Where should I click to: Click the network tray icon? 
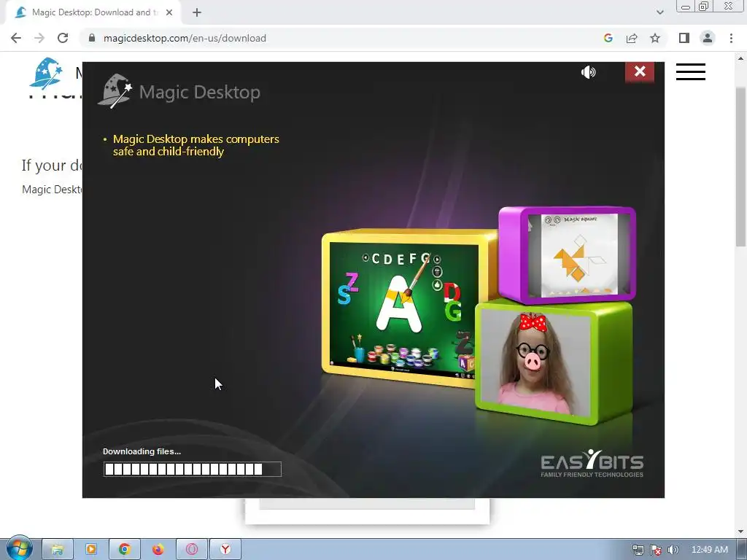(638, 550)
